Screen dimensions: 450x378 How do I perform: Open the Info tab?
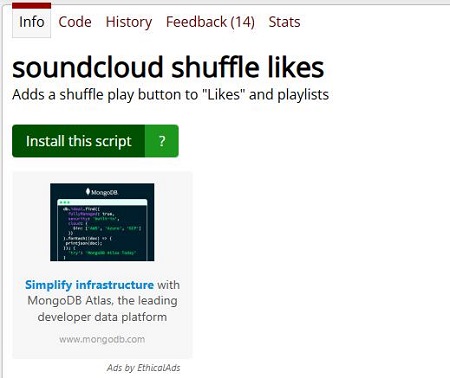pyautogui.click(x=31, y=22)
